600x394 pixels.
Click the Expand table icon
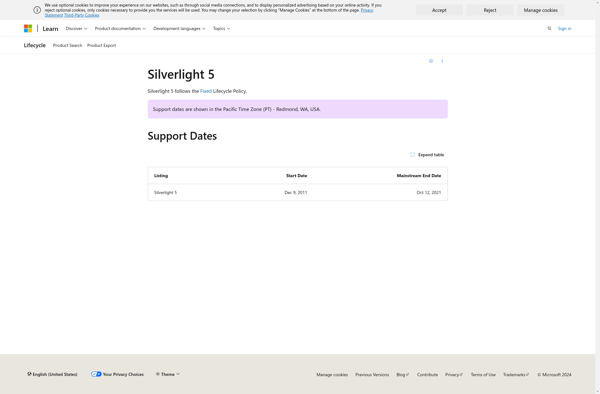(x=412, y=155)
